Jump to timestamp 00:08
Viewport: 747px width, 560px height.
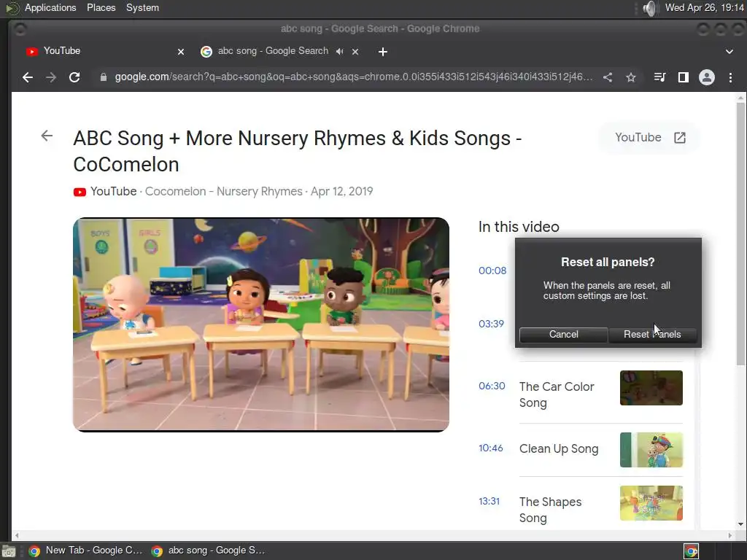pyautogui.click(x=492, y=271)
